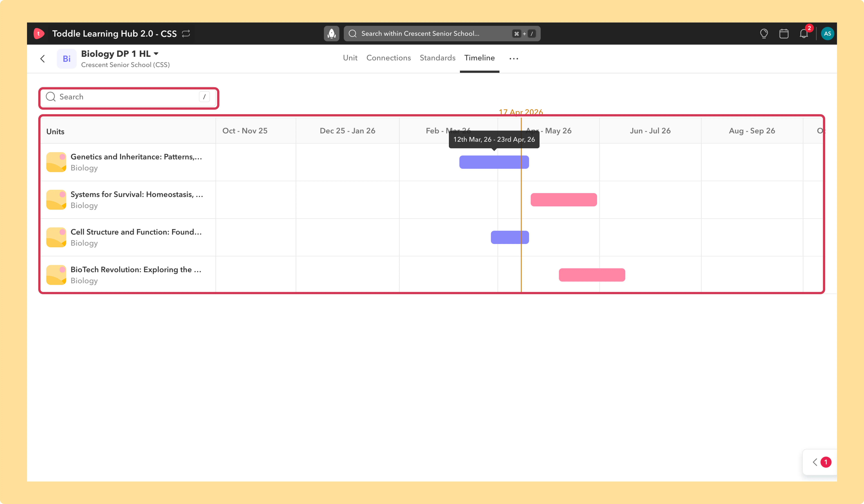Image resolution: width=864 pixels, height=504 pixels.
Task: Open the AS profile avatar
Action: (827, 34)
